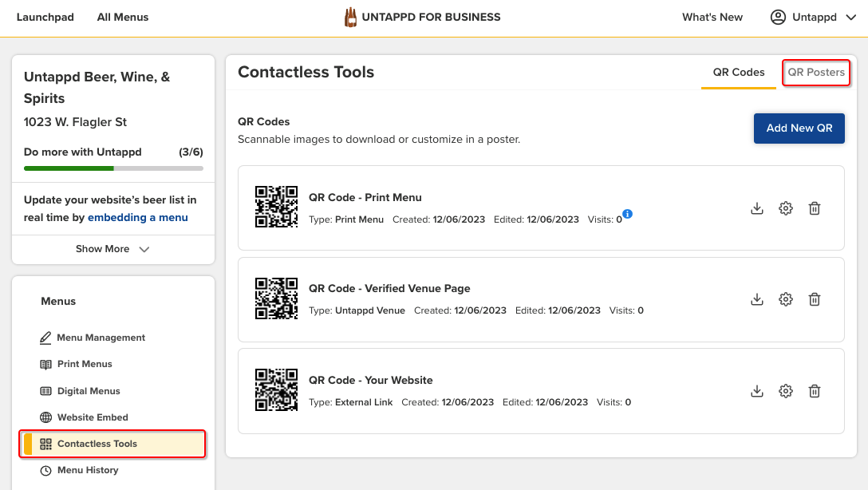
Task: Navigate to Launchpad
Action: pyautogui.click(x=45, y=17)
